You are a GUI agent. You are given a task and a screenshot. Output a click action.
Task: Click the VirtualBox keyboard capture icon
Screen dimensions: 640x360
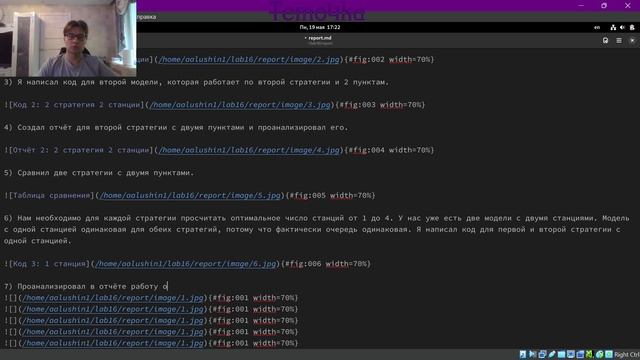[x=609, y=355]
